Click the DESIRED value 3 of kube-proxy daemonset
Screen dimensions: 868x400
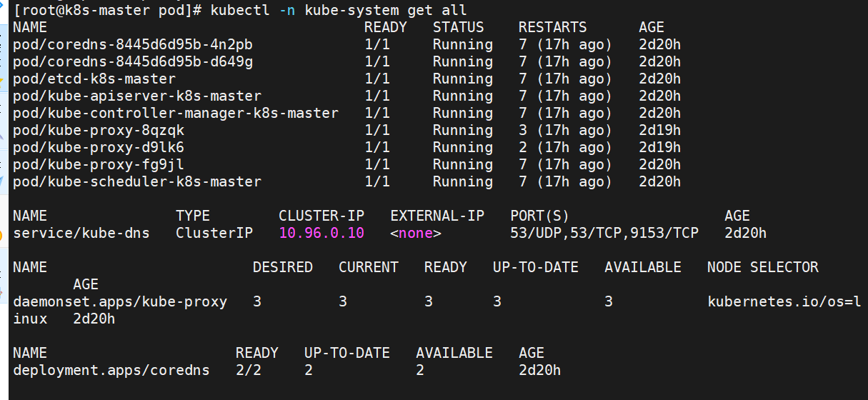257,301
